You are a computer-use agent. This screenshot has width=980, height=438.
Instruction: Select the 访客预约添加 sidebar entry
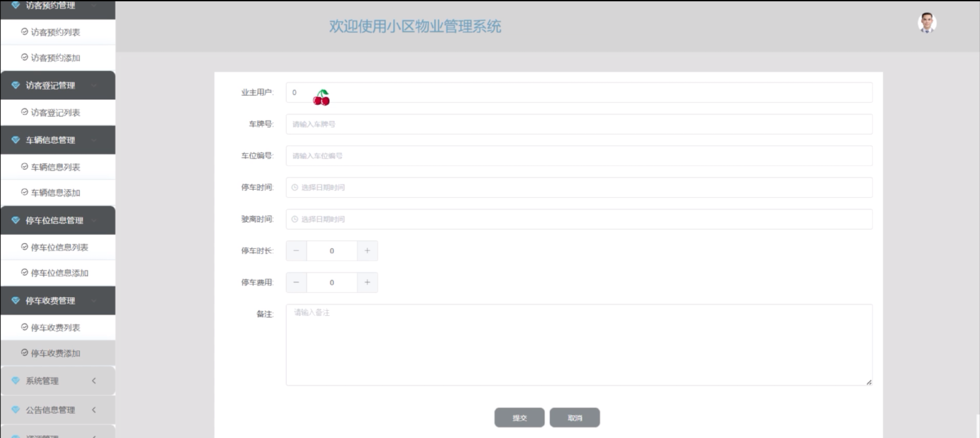tap(57, 58)
